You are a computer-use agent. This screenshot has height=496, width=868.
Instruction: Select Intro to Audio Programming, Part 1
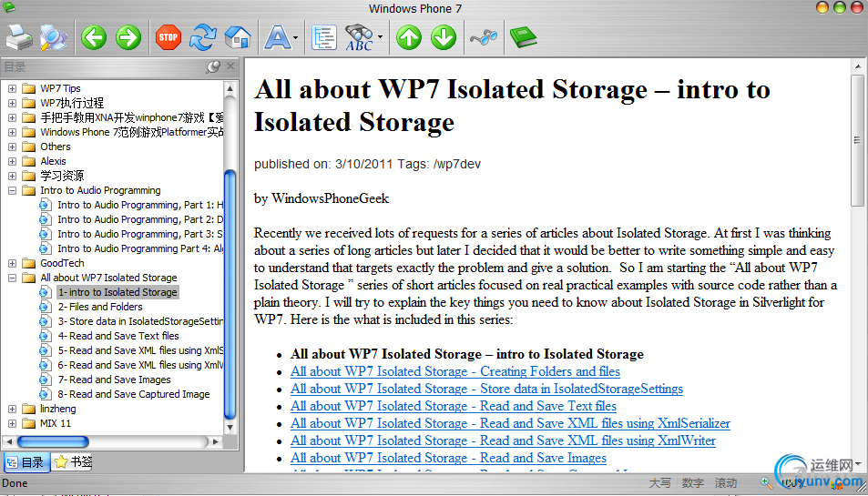[140, 205]
